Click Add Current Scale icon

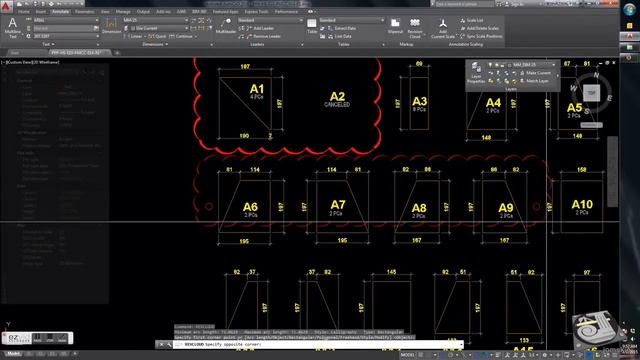click(442, 28)
